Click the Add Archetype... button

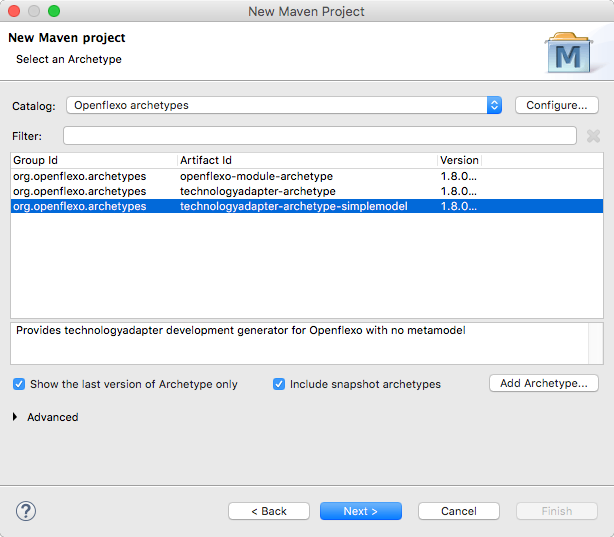click(544, 383)
